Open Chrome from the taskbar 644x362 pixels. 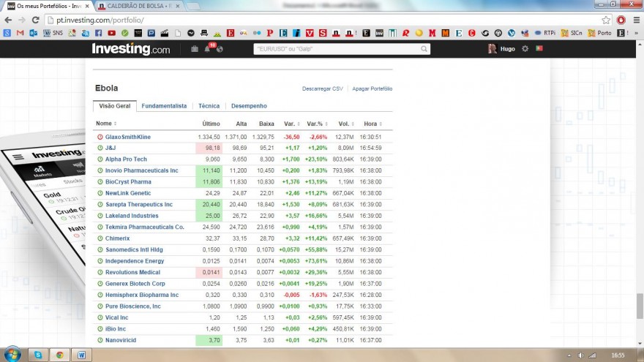[x=60, y=355]
